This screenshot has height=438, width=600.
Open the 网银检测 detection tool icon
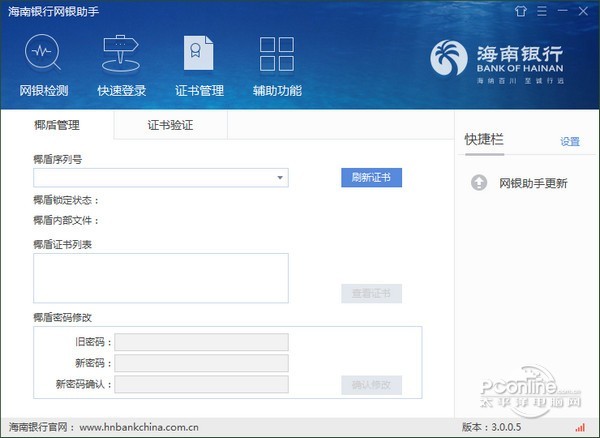point(43,52)
